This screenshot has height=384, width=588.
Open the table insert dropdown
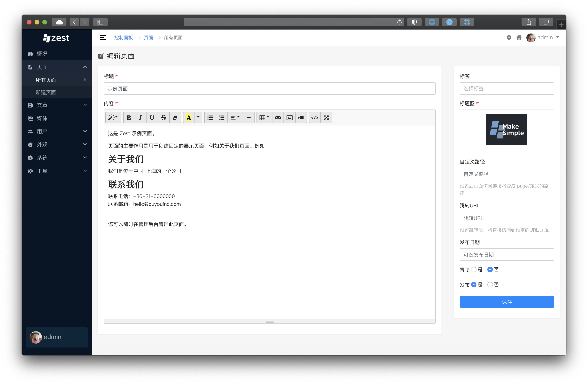pos(264,117)
